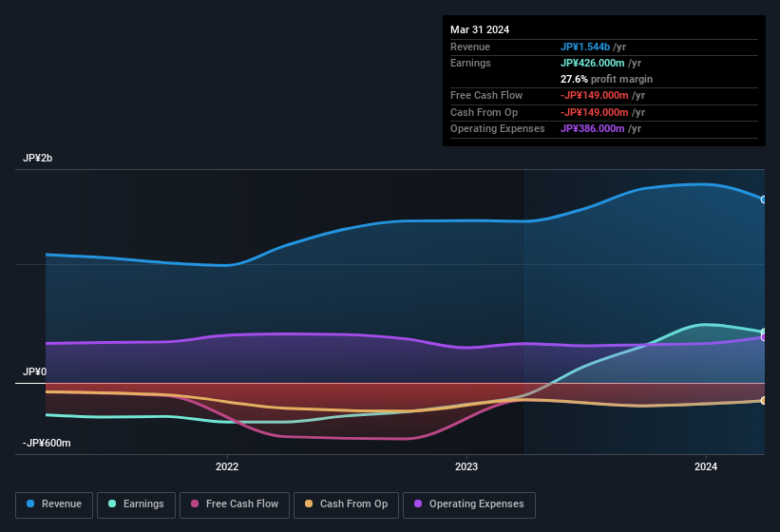Click the Earnings tooltip row label
The width and height of the screenshot is (780, 532).
pos(470,63)
